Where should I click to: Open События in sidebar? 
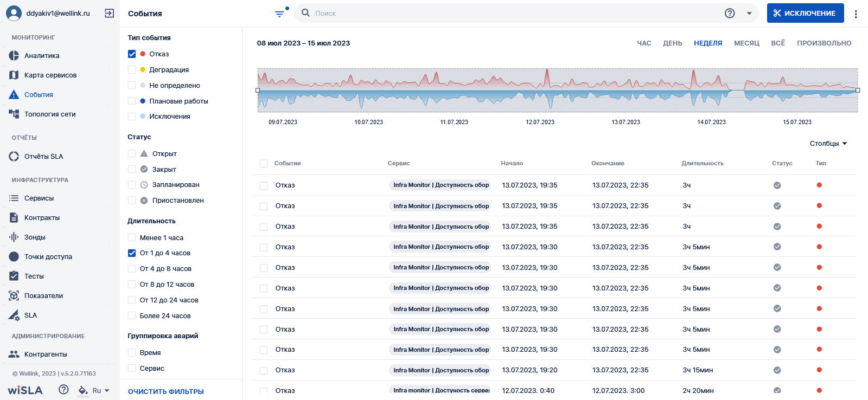tap(39, 95)
